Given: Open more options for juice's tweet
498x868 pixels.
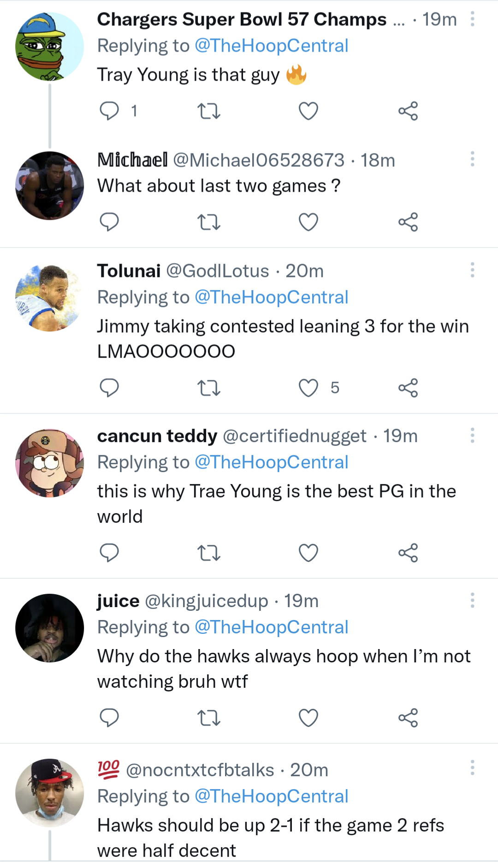Looking at the screenshot, I should pos(472,600).
